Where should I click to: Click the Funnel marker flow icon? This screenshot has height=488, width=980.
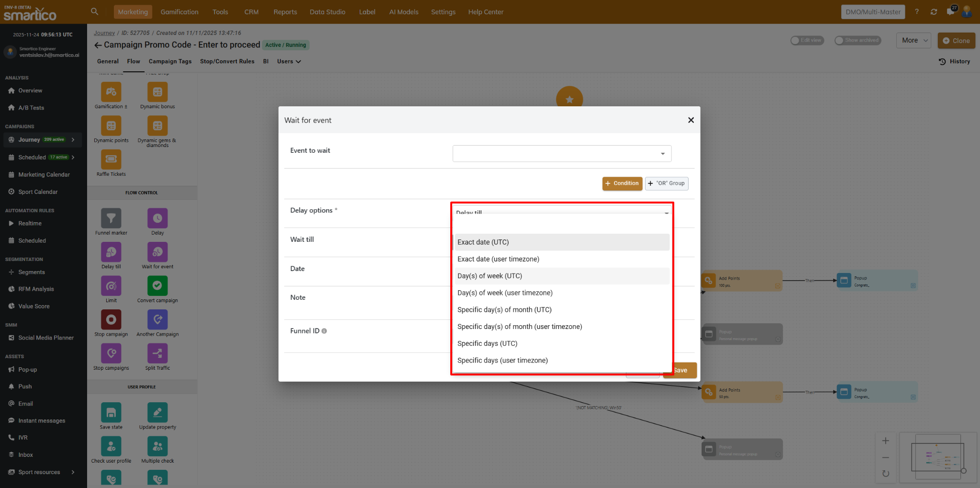click(111, 218)
